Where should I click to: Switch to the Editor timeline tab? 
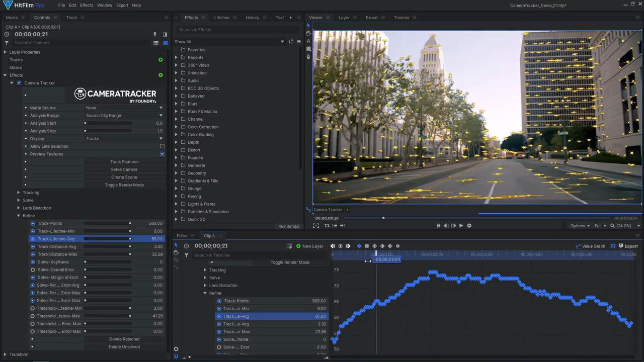(182, 236)
